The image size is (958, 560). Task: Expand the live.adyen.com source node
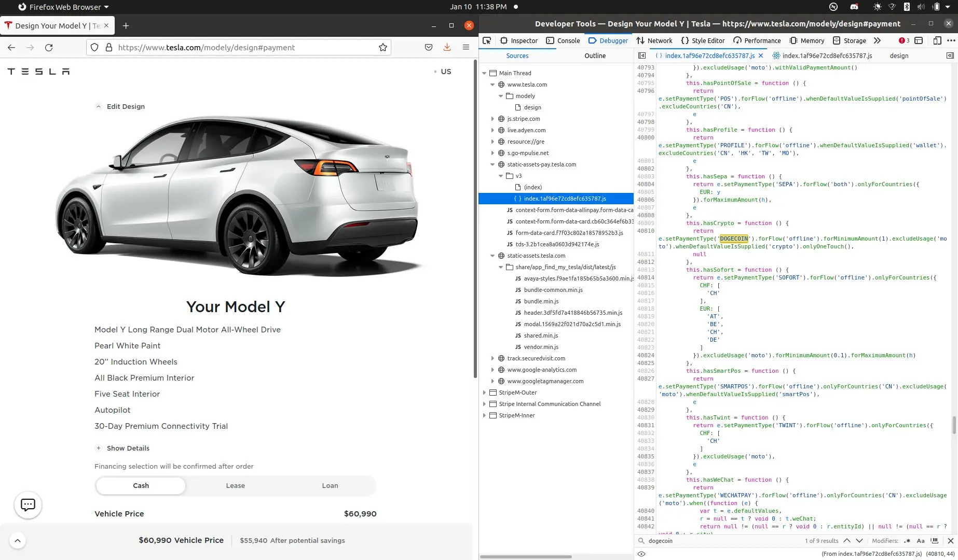(x=492, y=130)
